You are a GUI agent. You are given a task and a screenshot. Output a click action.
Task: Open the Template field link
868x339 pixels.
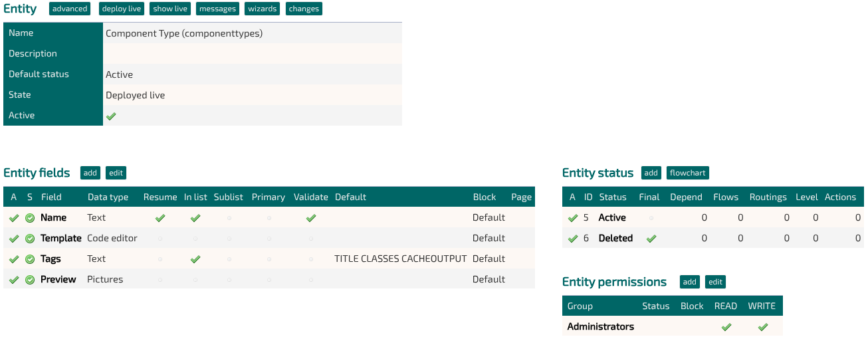click(61, 238)
